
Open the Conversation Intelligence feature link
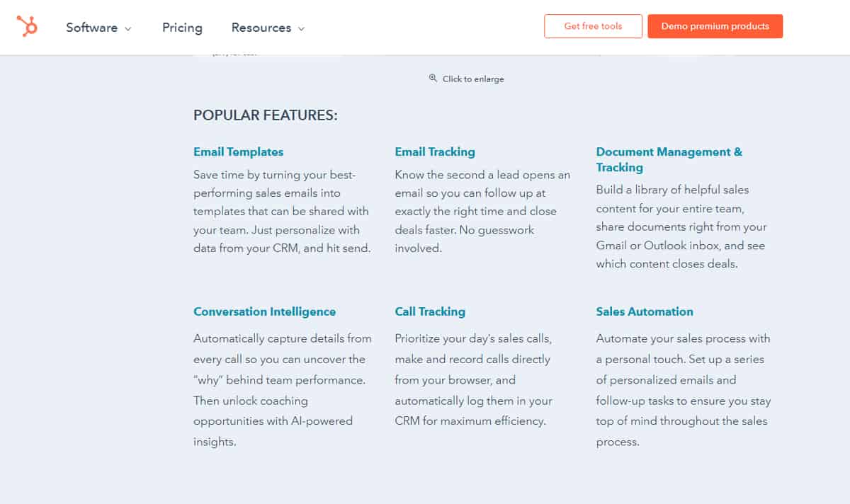[264, 311]
